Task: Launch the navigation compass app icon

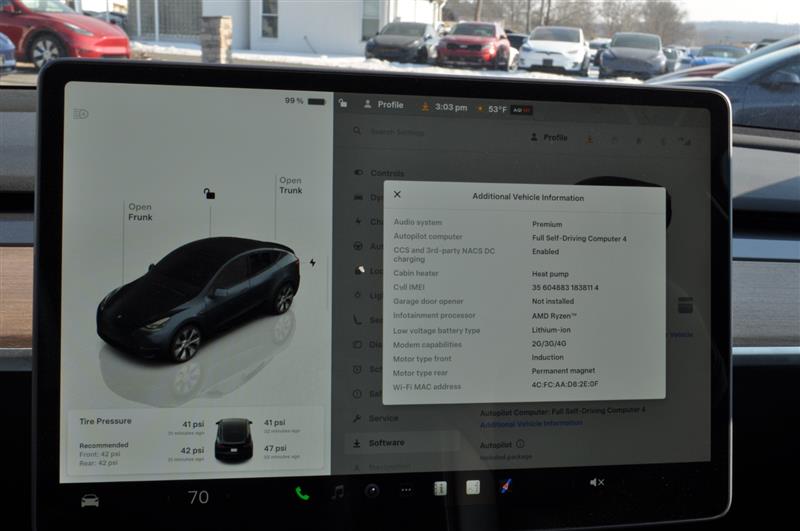Action: pos(506,486)
